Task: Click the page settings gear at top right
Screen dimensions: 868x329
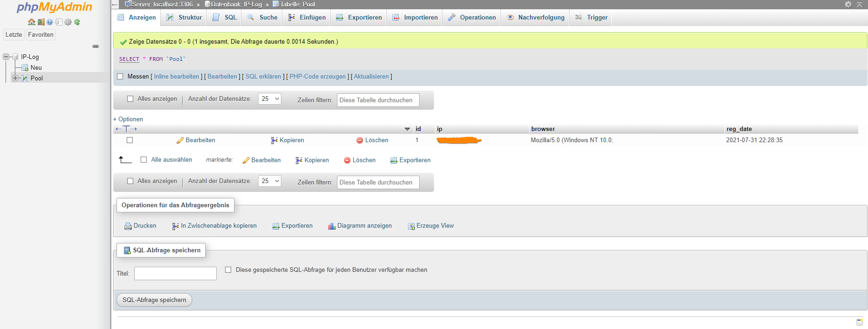Action: [x=848, y=4]
